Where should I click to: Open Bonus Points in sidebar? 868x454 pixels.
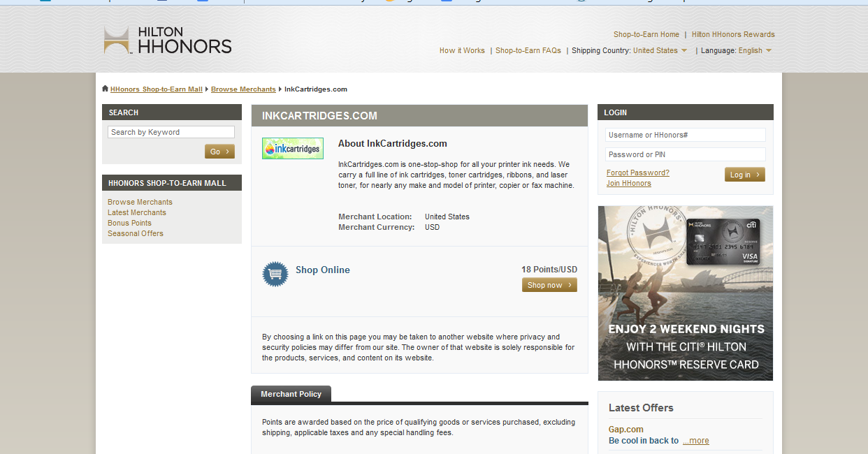click(x=129, y=223)
